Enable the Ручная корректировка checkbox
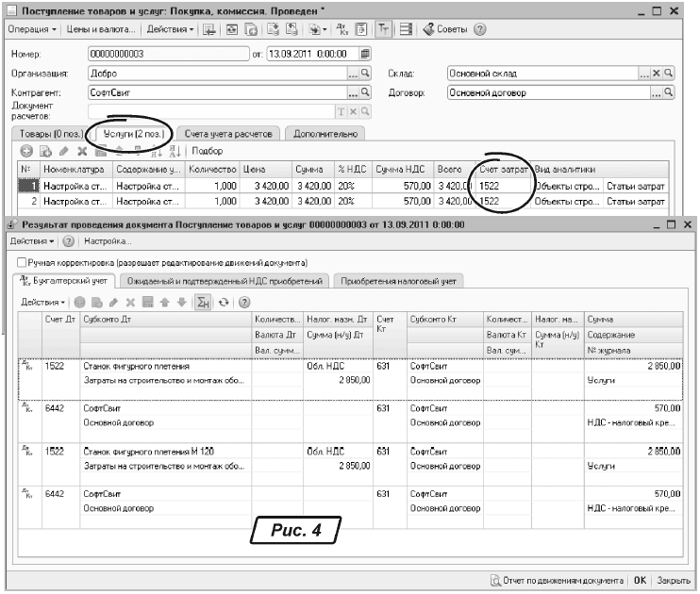This screenshot has width=700, height=594. click(x=21, y=262)
